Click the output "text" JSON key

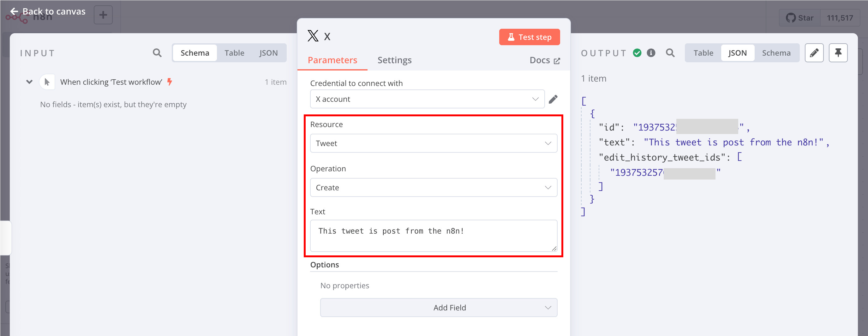614,142
